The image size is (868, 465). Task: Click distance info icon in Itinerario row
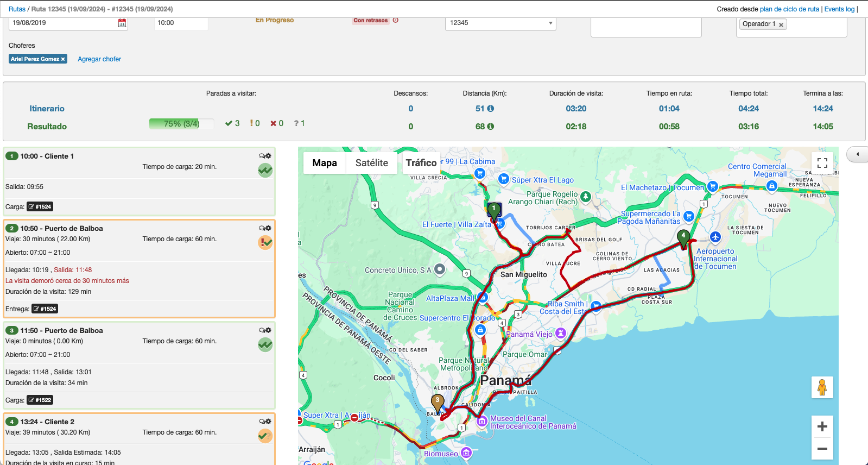pyautogui.click(x=491, y=109)
